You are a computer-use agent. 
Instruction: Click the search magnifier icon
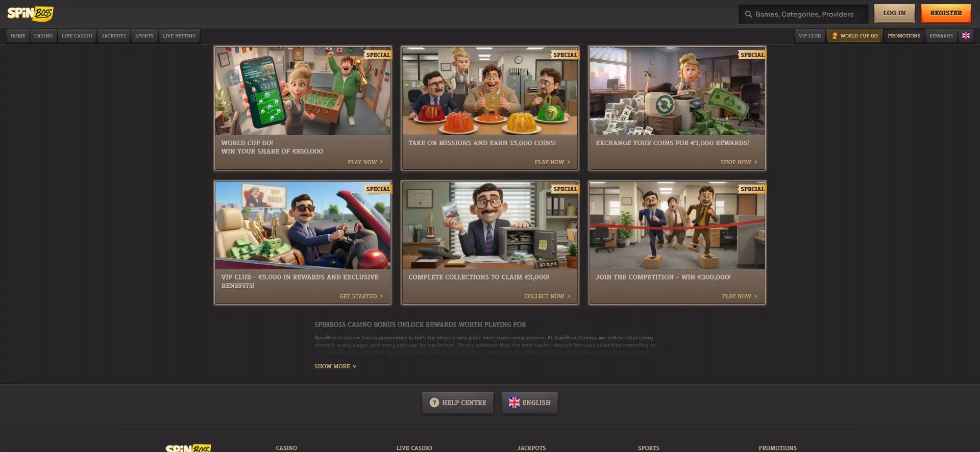tap(748, 14)
